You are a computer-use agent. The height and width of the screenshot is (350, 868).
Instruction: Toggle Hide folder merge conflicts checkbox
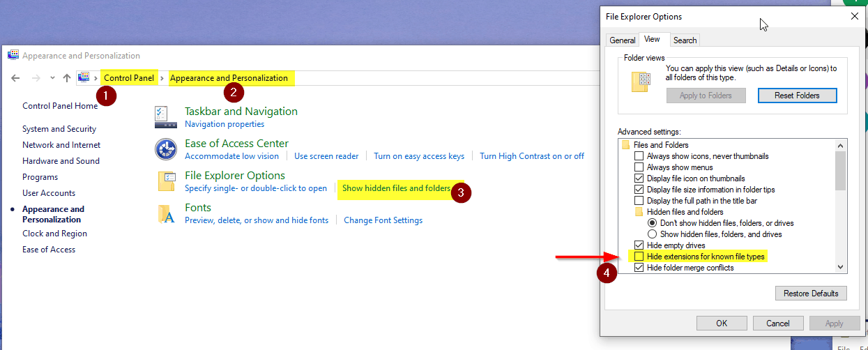point(639,268)
